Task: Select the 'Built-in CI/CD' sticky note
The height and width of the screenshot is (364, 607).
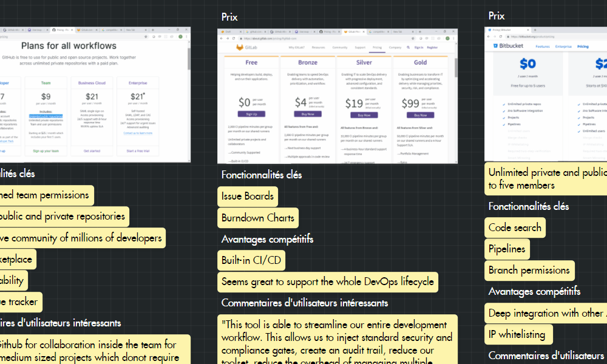Action: pos(251,260)
